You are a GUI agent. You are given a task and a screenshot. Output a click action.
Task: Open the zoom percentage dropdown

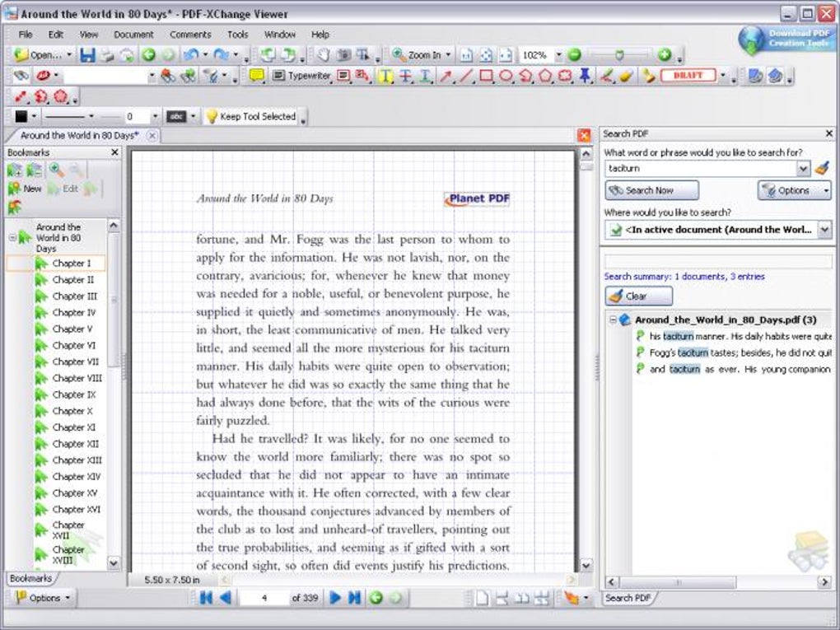point(558,55)
